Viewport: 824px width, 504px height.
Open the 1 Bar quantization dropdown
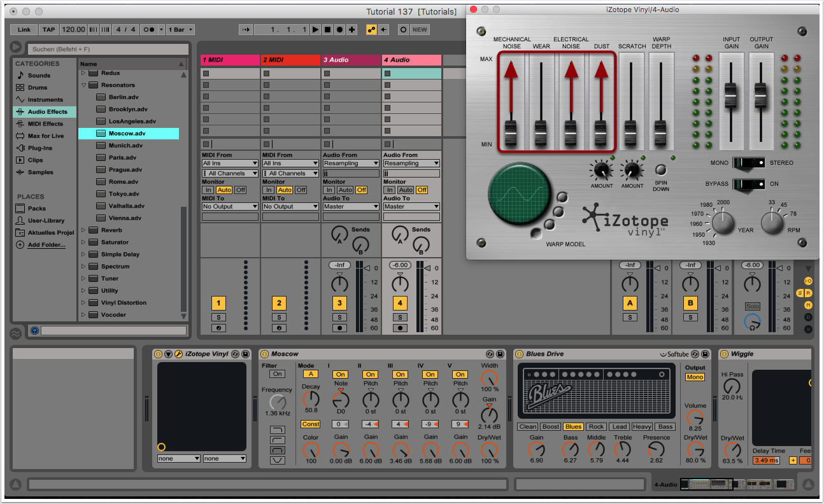tap(181, 29)
